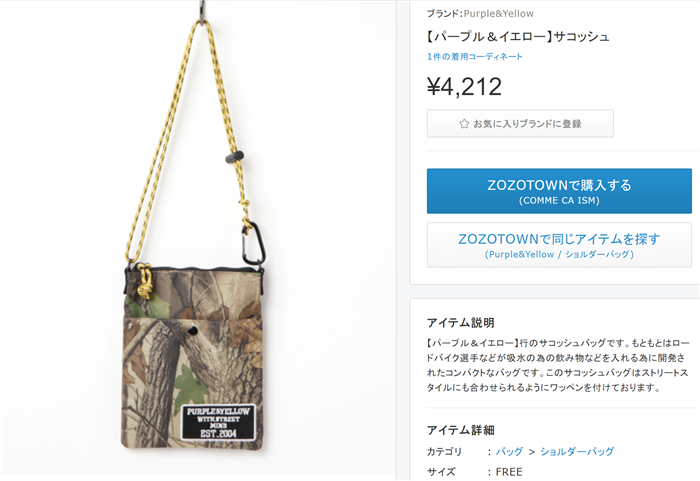
Task: Click the star icon for favorite brand
Action: [x=464, y=124]
